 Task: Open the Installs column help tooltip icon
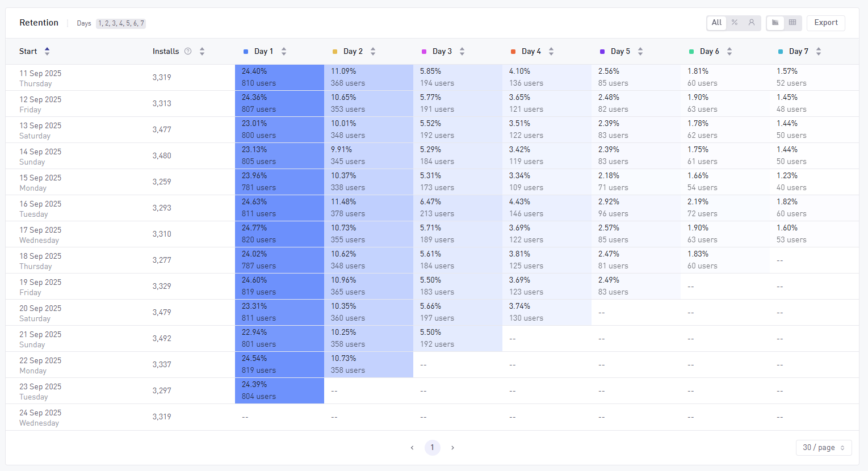(187, 51)
